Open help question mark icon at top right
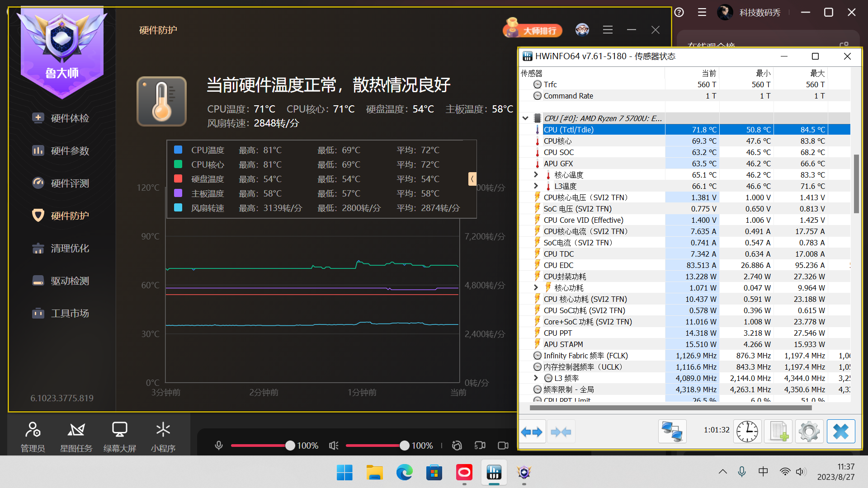 tap(679, 12)
